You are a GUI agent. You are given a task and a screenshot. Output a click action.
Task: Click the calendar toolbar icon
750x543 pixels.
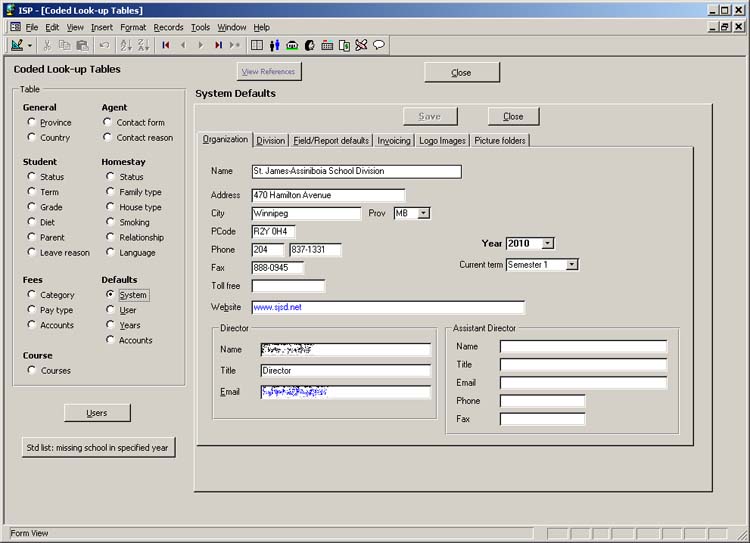pos(327,45)
